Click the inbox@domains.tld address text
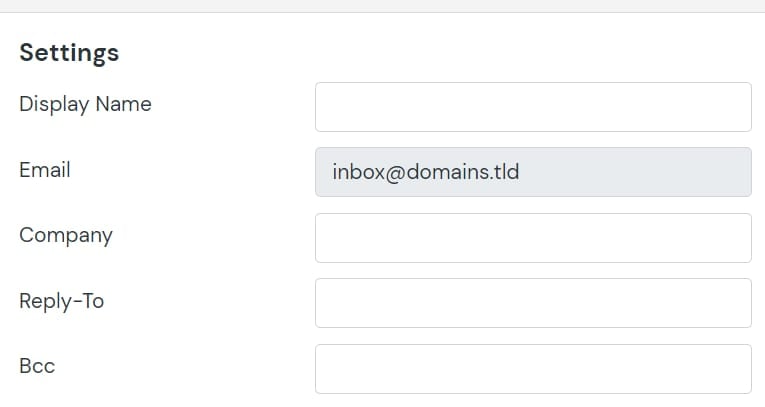Image resolution: width=765 pixels, height=407 pixels. (426, 172)
